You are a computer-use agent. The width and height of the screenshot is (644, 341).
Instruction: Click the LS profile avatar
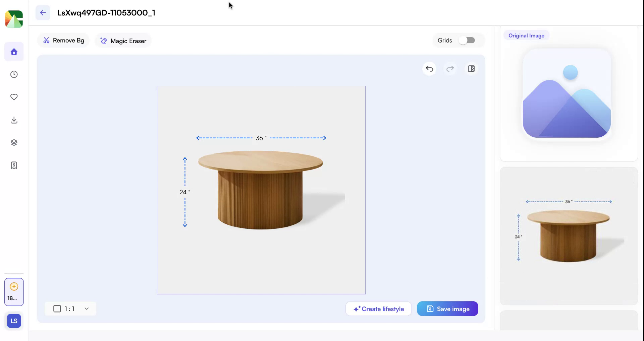tap(14, 321)
